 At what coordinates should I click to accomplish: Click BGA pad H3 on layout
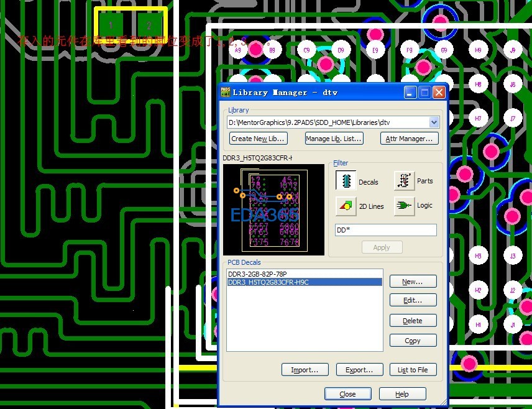click(478, 256)
